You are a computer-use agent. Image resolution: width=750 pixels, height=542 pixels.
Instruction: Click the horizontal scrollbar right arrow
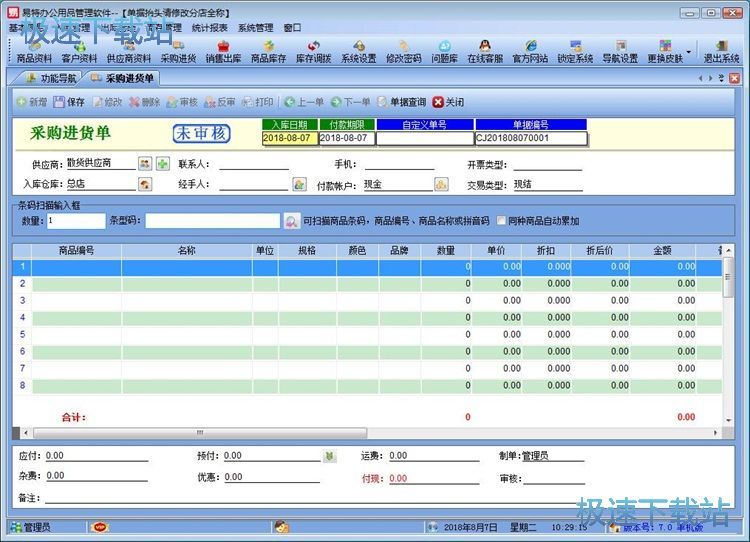point(716,433)
